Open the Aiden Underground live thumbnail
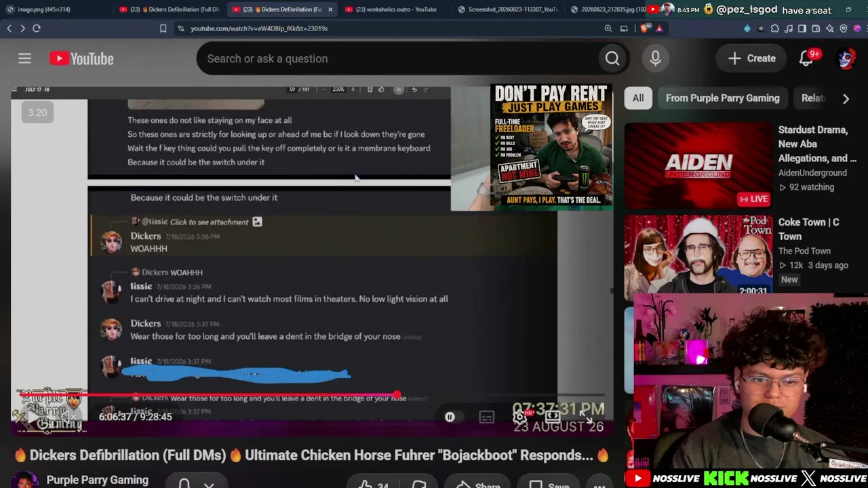The height and width of the screenshot is (488, 868). click(x=698, y=165)
